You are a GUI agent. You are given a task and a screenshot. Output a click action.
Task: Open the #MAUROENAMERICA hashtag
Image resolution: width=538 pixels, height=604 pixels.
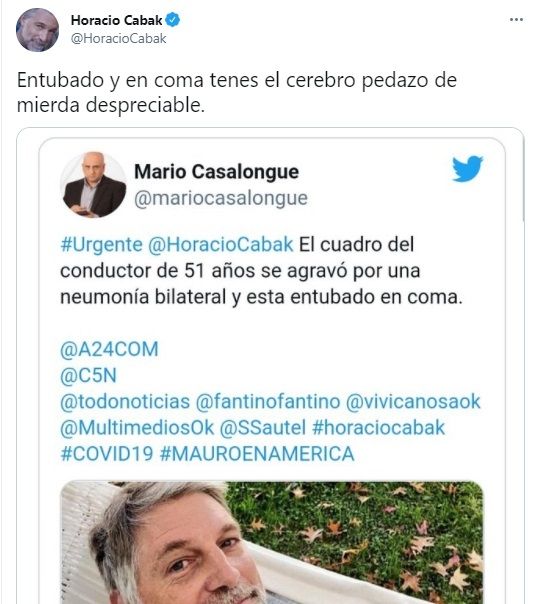coord(257,453)
